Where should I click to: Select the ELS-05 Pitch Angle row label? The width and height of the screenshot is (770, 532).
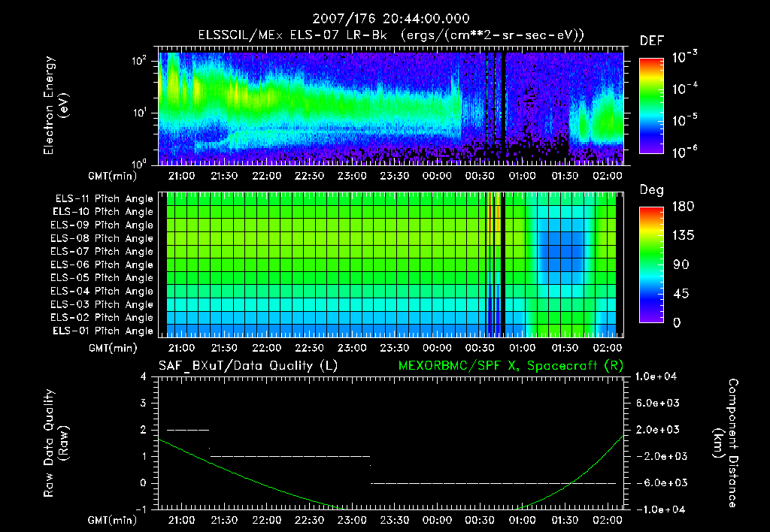pyautogui.click(x=102, y=278)
